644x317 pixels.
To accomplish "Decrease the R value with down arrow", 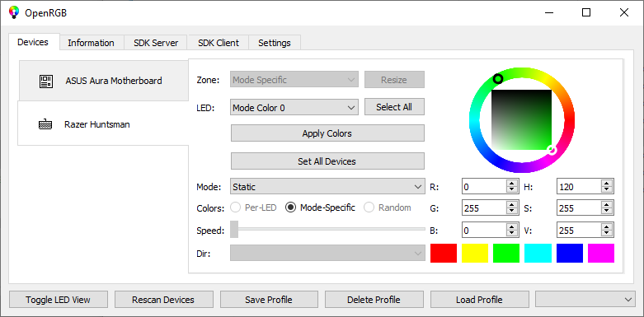I will click(x=512, y=190).
